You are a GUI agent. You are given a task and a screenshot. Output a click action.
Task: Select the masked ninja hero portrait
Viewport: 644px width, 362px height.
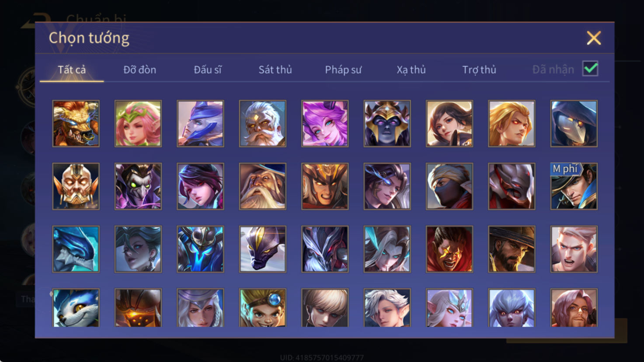[x=449, y=186]
